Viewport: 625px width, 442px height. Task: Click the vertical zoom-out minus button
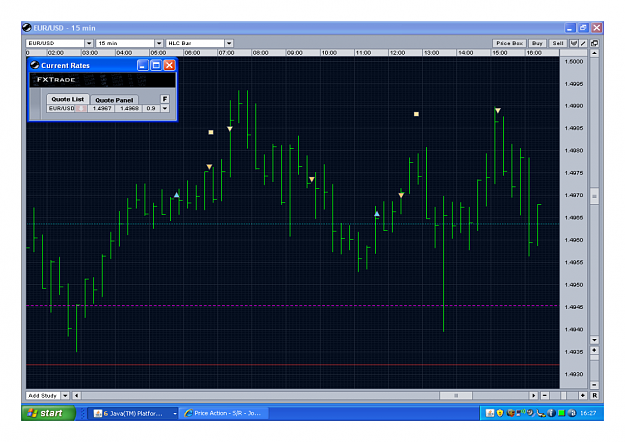point(594,385)
